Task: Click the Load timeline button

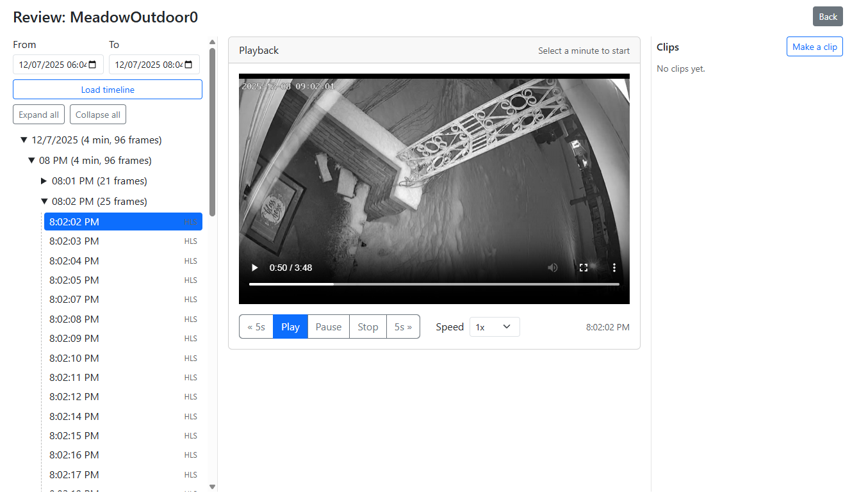Action: (x=107, y=89)
